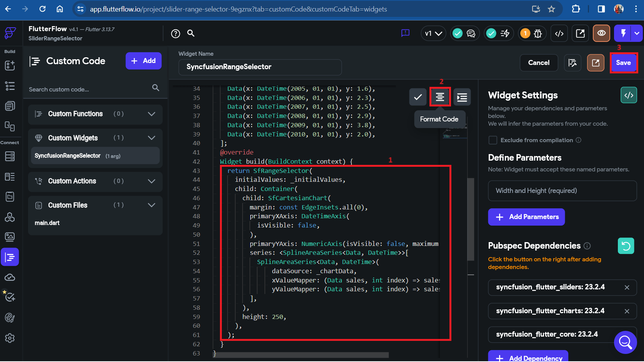This screenshot has width=644, height=362.
Task: Open the share project export icon
Action: click(x=580, y=34)
